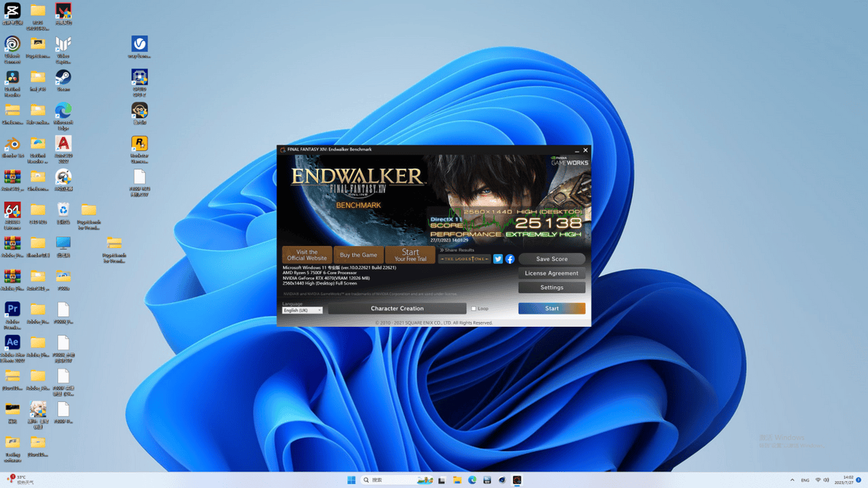Screen dimensions: 868x488
Task: Open benchmark Settings
Action: (x=552, y=288)
